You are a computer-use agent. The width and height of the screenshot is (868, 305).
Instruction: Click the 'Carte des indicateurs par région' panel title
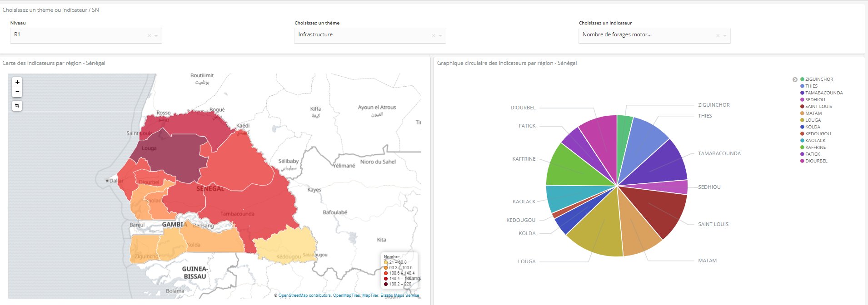pos(54,63)
